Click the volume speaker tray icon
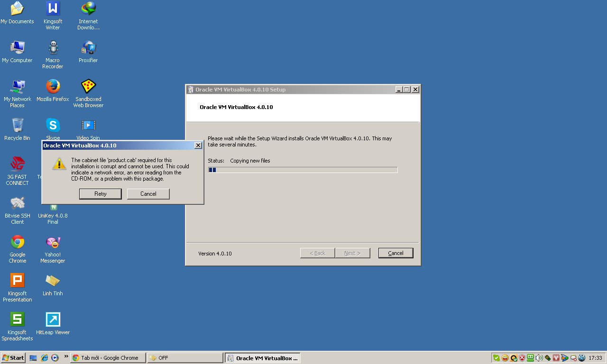This screenshot has width=607, height=364. [x=539, y=358]
